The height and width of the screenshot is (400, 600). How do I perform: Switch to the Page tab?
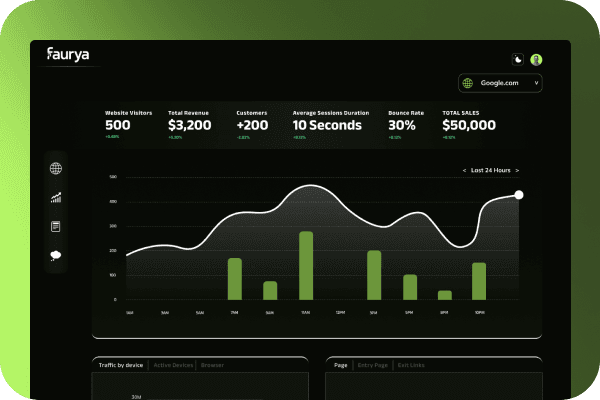pos(341,365)
